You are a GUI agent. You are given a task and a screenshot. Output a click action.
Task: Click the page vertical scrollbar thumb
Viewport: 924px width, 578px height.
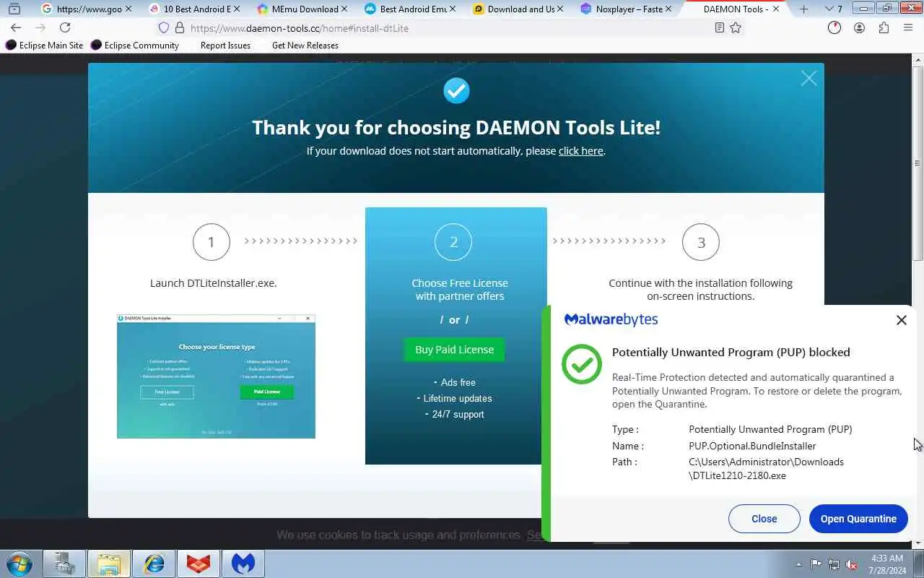coord(918,165)
